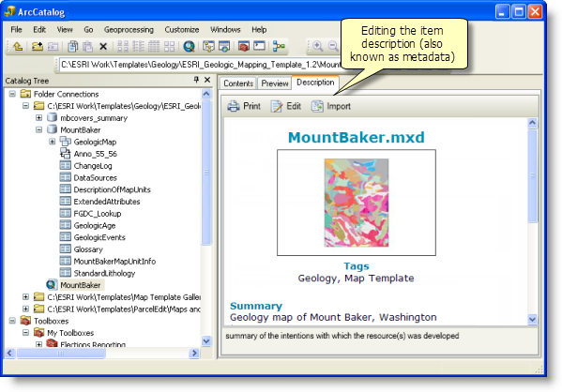562x392 pixels.
Task: Click Catalog Tree scroll up arrow
Action: pyautogui.click(x=206, y=94)
